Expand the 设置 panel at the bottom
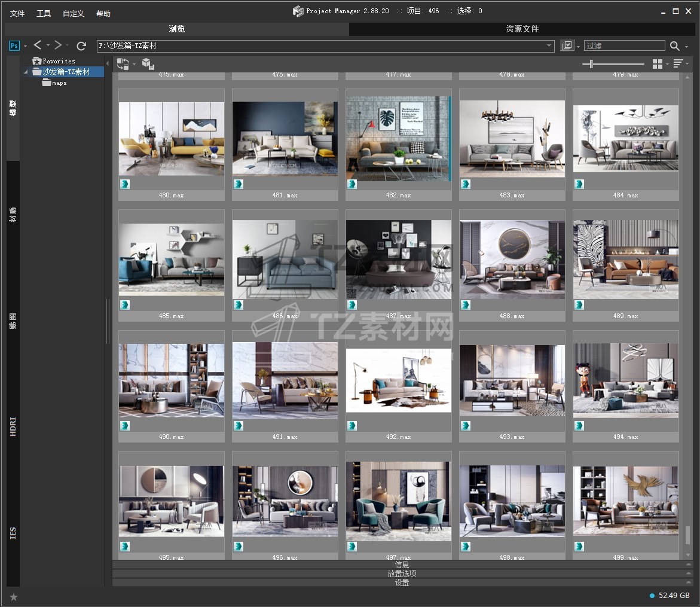This screenshot has width=700, height=607. coord(402,582)
